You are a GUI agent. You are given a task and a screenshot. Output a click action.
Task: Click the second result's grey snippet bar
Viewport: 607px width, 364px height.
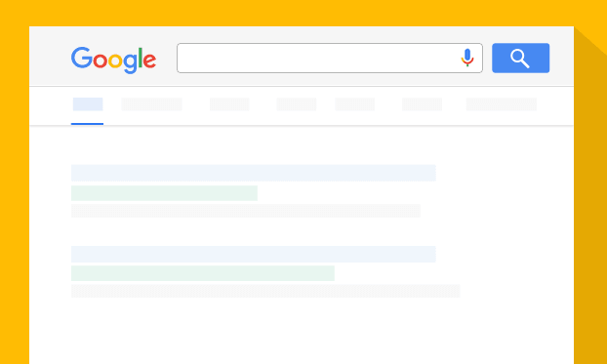pyautogui.click(x=265, y=291)
